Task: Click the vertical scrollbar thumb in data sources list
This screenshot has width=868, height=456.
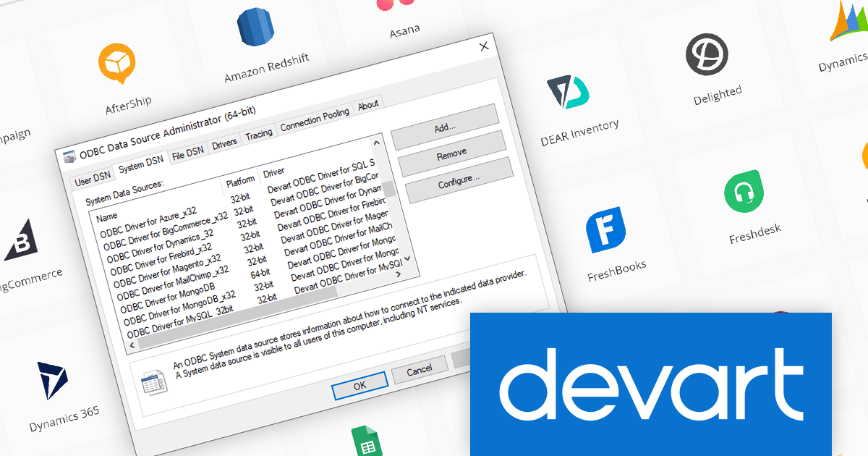Action: pyautogui.click(x=390, y=189)
